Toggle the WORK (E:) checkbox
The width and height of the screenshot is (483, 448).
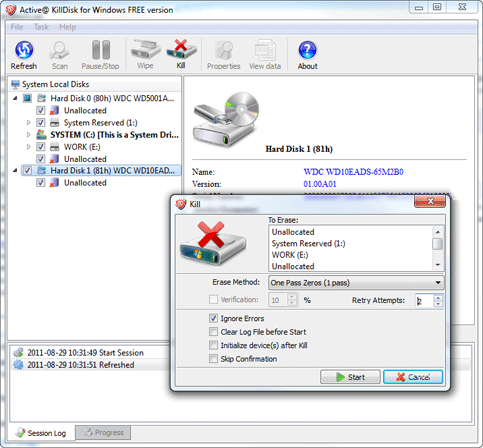click(x=41, y=147)
